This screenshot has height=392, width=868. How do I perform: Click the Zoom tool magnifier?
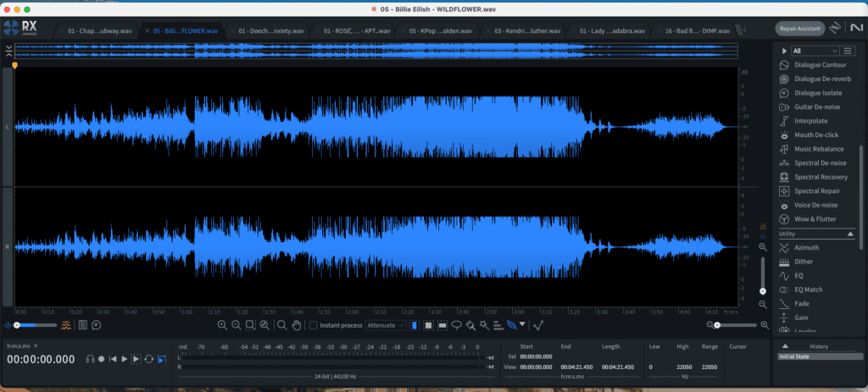281,325
